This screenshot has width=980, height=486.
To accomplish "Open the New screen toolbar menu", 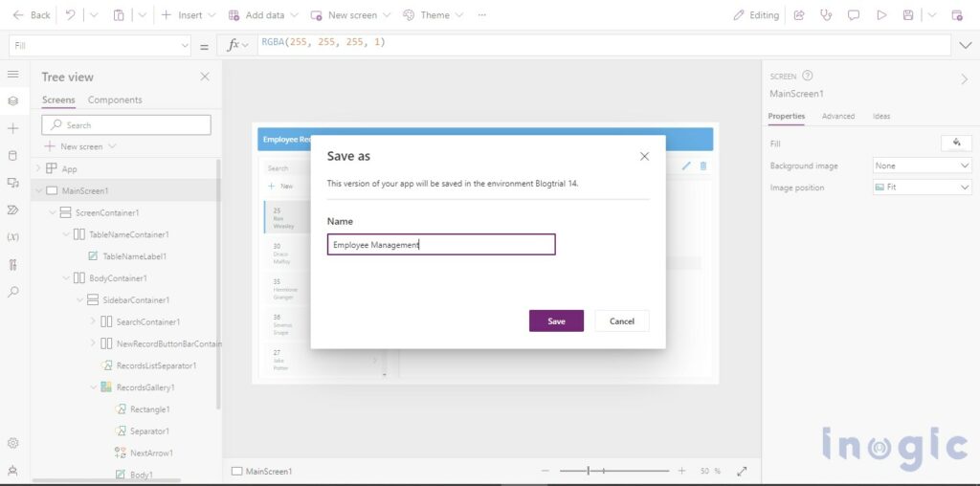I will point(350,15).
